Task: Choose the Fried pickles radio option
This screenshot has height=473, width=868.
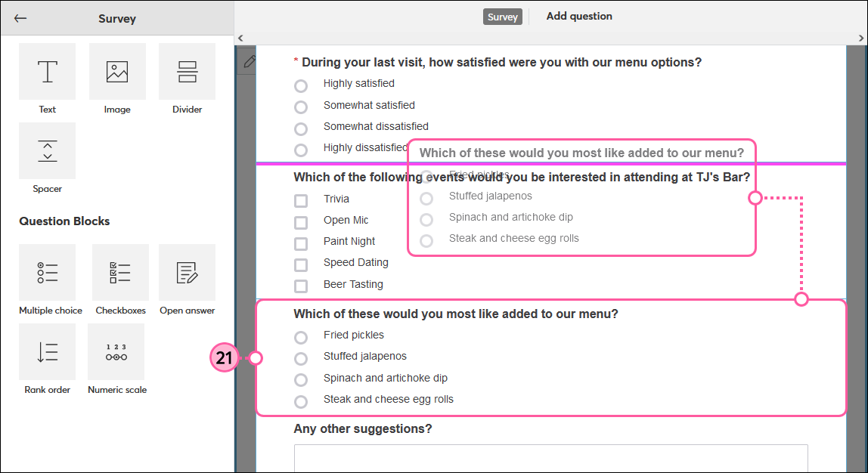Action: coord(301,337)
